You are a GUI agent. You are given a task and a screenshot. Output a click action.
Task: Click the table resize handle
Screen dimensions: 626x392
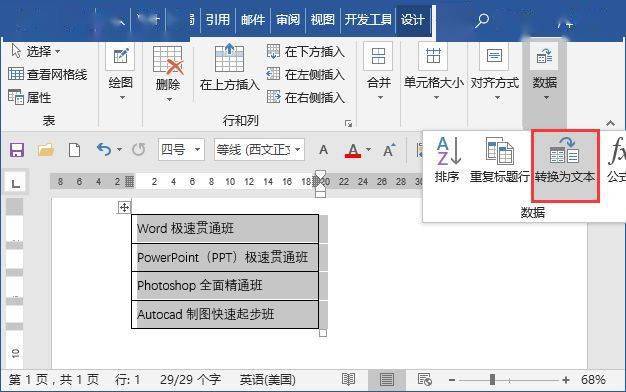pyautogui.click(x=323, y=333)
